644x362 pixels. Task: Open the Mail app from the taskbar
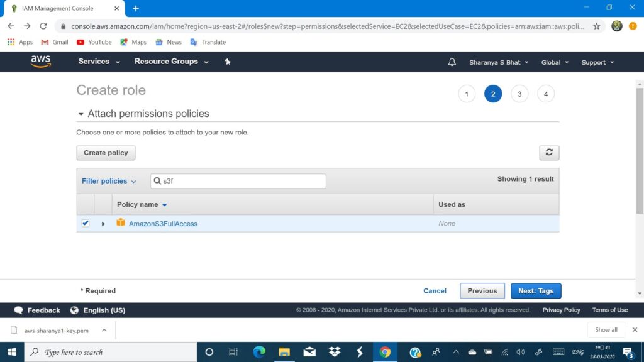[x=309, y=352]
